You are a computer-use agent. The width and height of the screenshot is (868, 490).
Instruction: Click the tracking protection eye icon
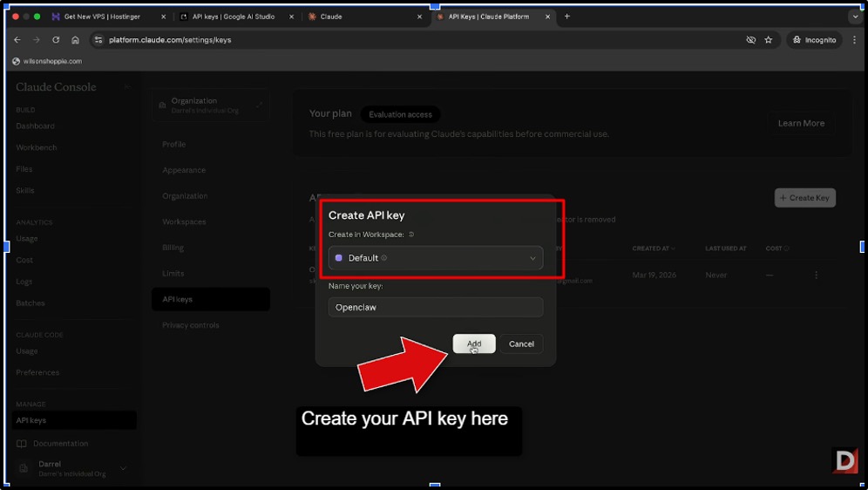750,40
